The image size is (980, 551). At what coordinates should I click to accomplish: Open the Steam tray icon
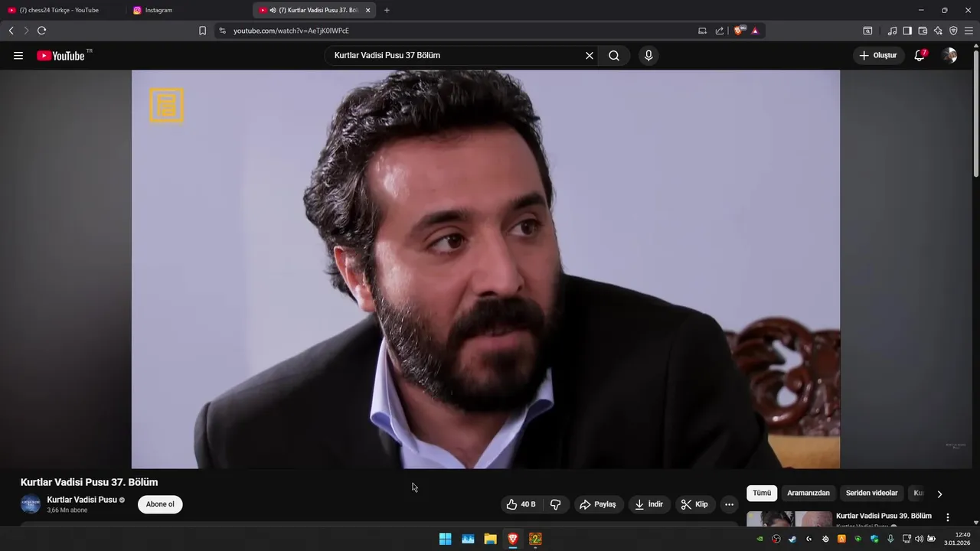[x=792, y=539]
